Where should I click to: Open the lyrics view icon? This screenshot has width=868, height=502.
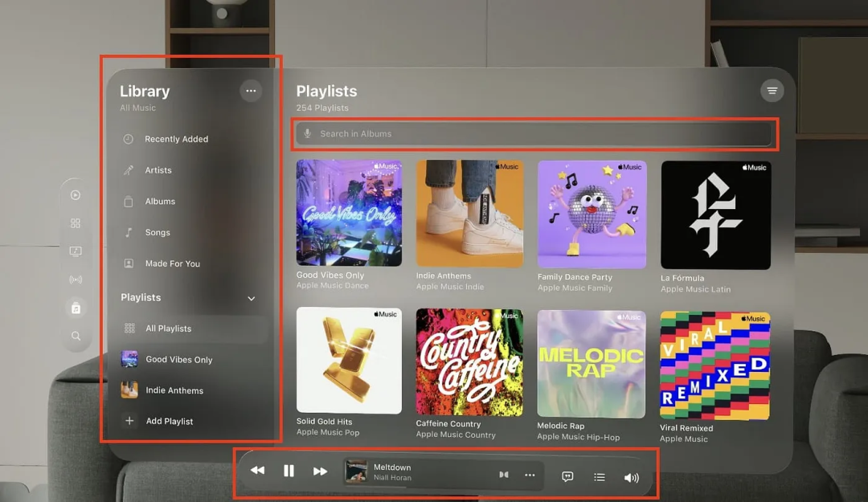click(567, 476)
